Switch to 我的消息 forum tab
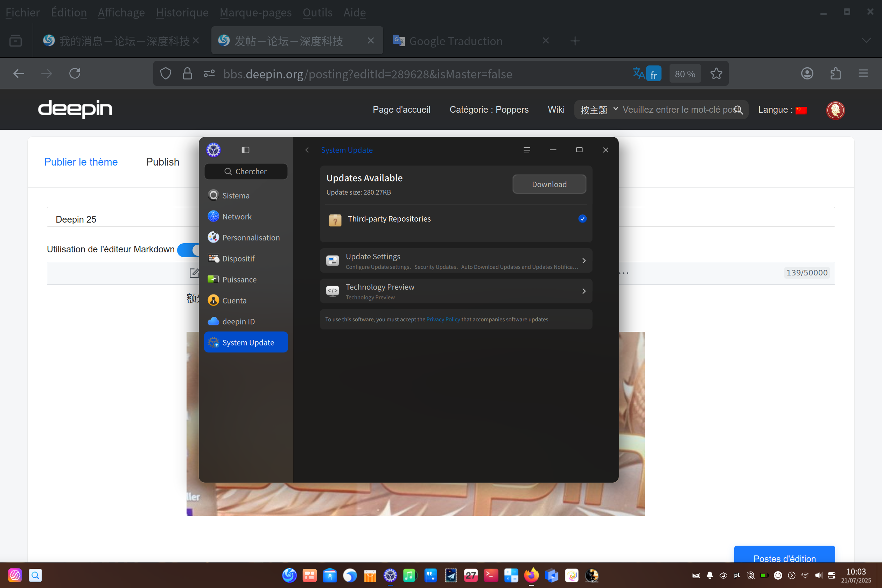Viewport: 882px width, 588px height. click(x=121, y=41)
